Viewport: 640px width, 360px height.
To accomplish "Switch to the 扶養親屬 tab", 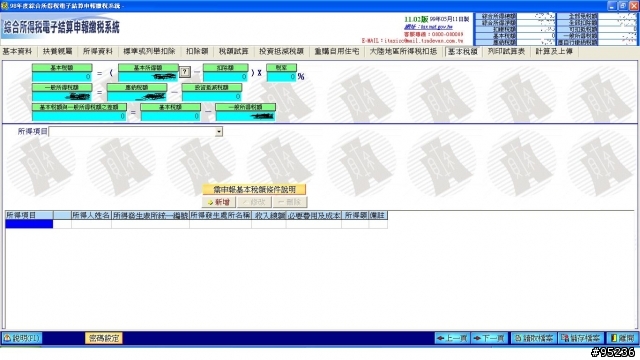I will pos(58,51).
